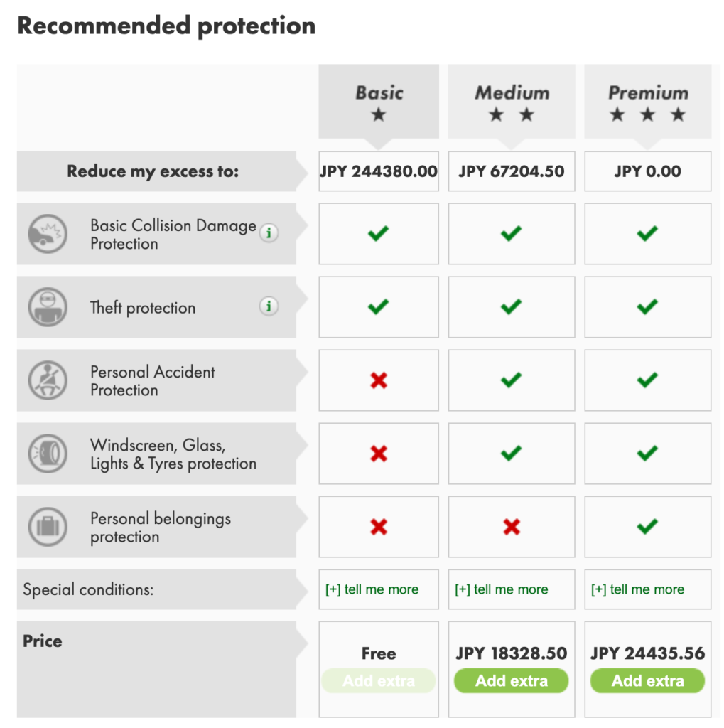Expand Basic plan 'tell me more' conditions
724x728 pixels.
372,589
